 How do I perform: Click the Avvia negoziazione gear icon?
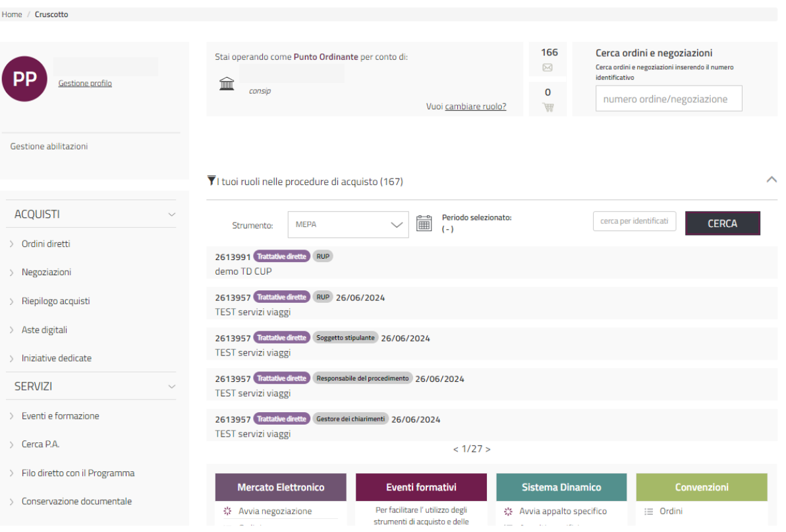(228, 511)
